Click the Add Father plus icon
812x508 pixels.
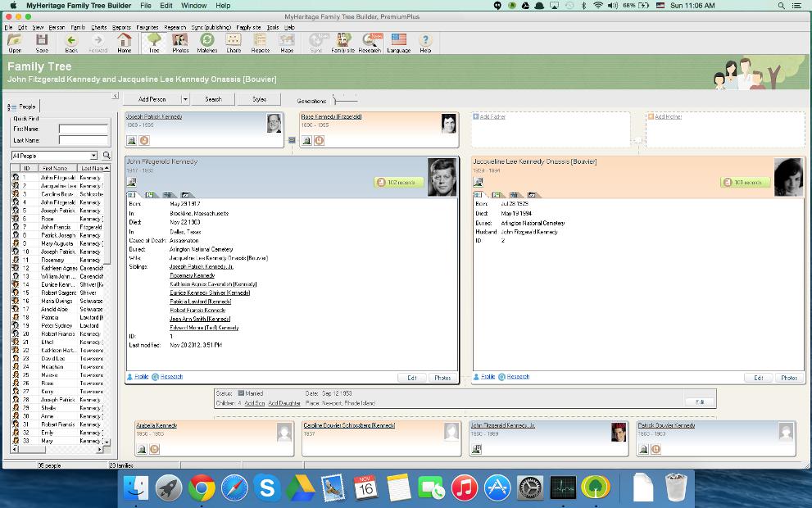(x=475, y=116)
